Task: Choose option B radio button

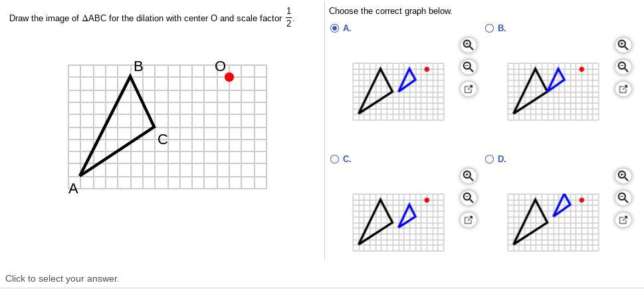Action: pos(490,28)
